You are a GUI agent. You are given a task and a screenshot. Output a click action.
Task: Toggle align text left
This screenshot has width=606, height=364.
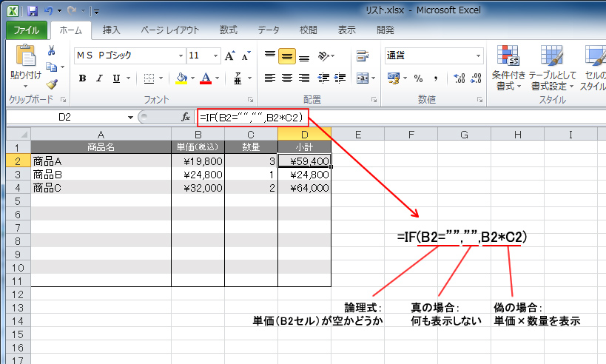270,78
